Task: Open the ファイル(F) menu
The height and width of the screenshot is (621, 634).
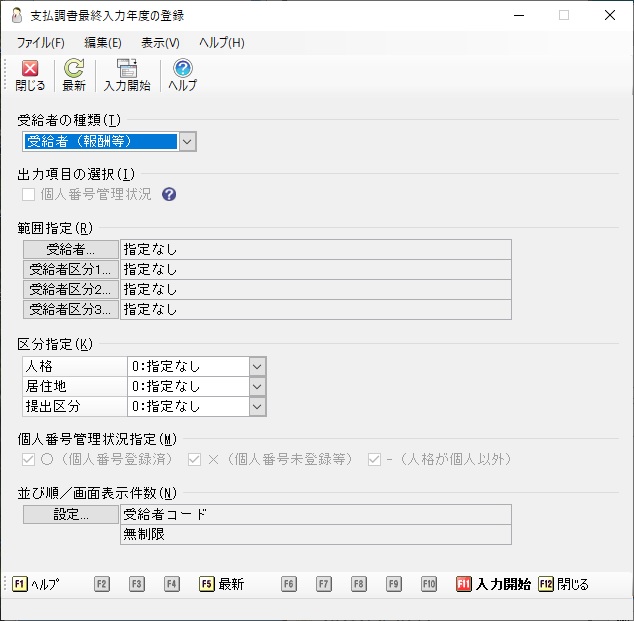Action: [x=41, y=43]
